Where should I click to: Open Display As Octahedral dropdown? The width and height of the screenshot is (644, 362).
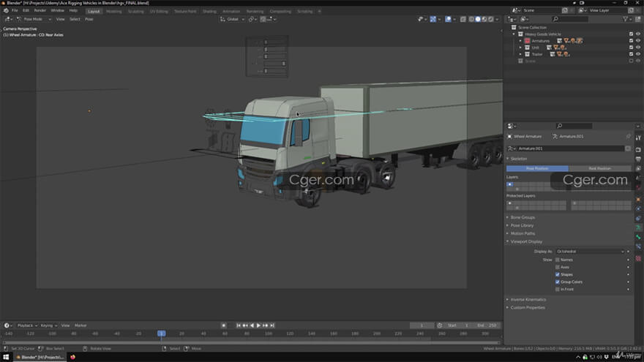pos(590,251)
